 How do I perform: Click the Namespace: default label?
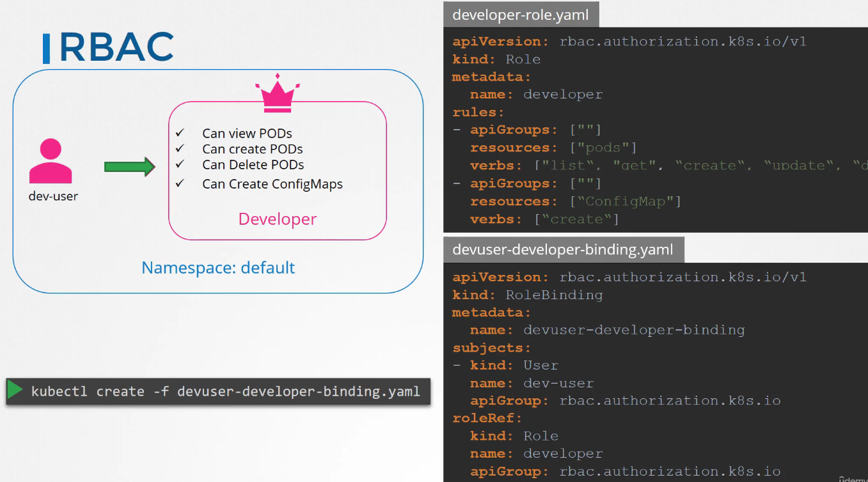point(218,267)
